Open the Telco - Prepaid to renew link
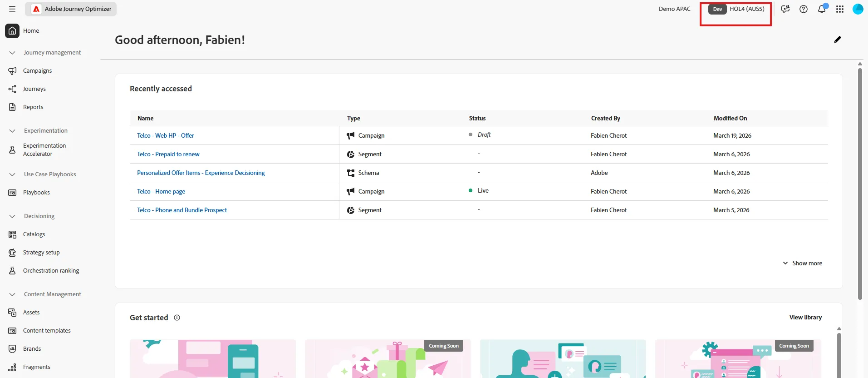This screenshot has height=378, width=868. coord(168,154)
